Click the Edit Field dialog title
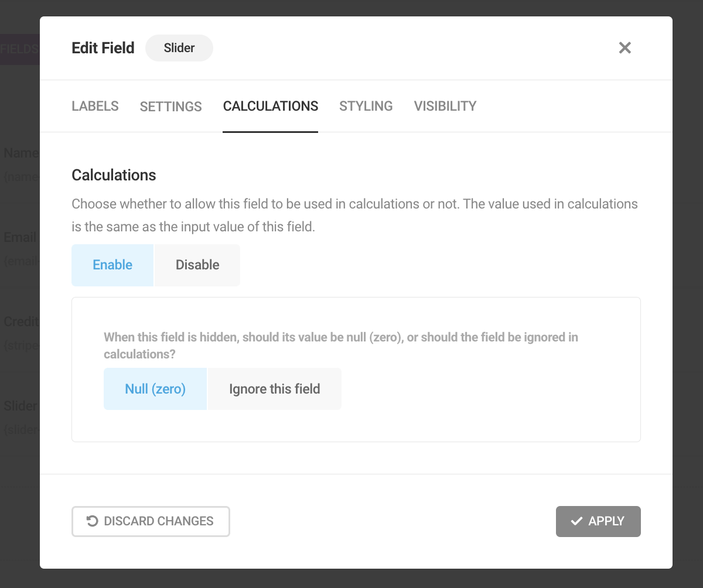 103,48
